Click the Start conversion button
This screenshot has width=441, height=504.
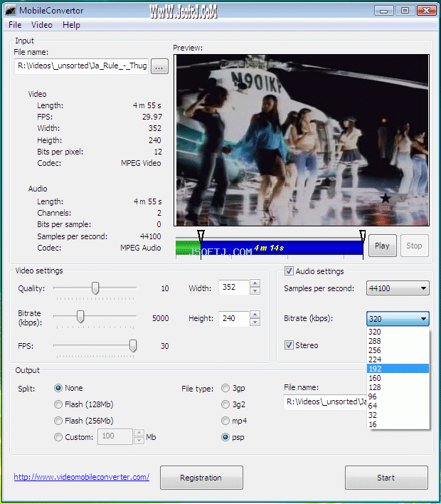pyautogui.click(x=386, y=478)
